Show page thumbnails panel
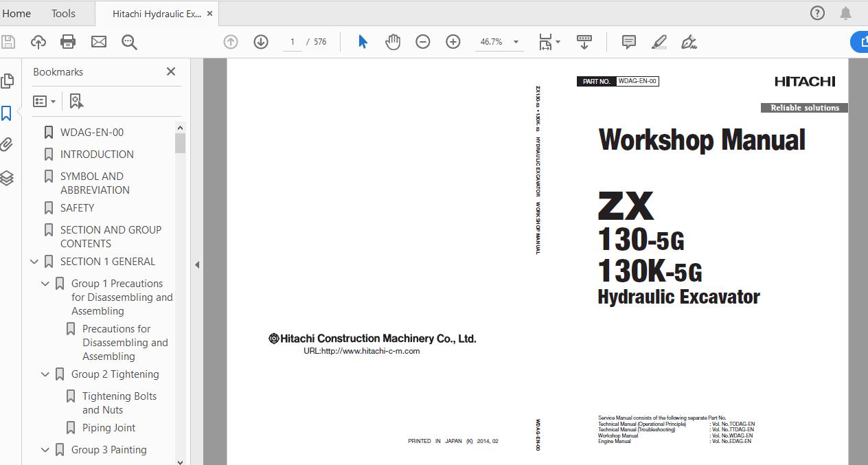Viewport: 868px width, 465px height. pyautogui.click(x=7, y=81)
